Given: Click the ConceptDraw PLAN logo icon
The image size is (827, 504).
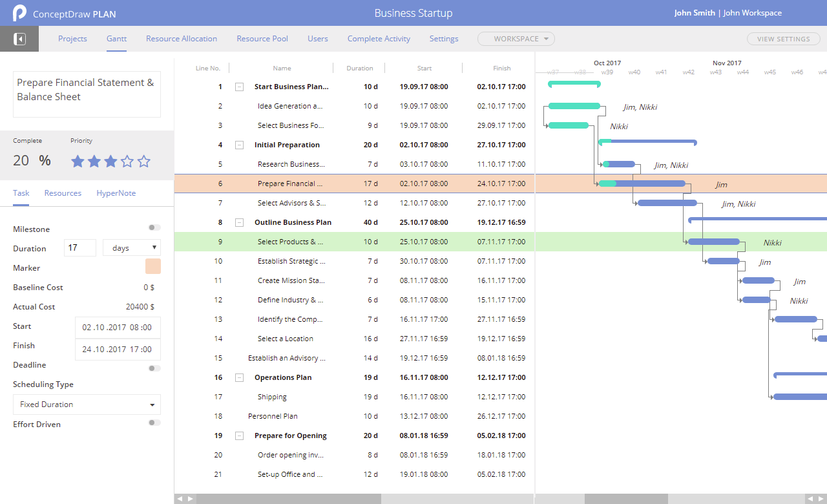Looking at the screenshot, I should (19, 13).
